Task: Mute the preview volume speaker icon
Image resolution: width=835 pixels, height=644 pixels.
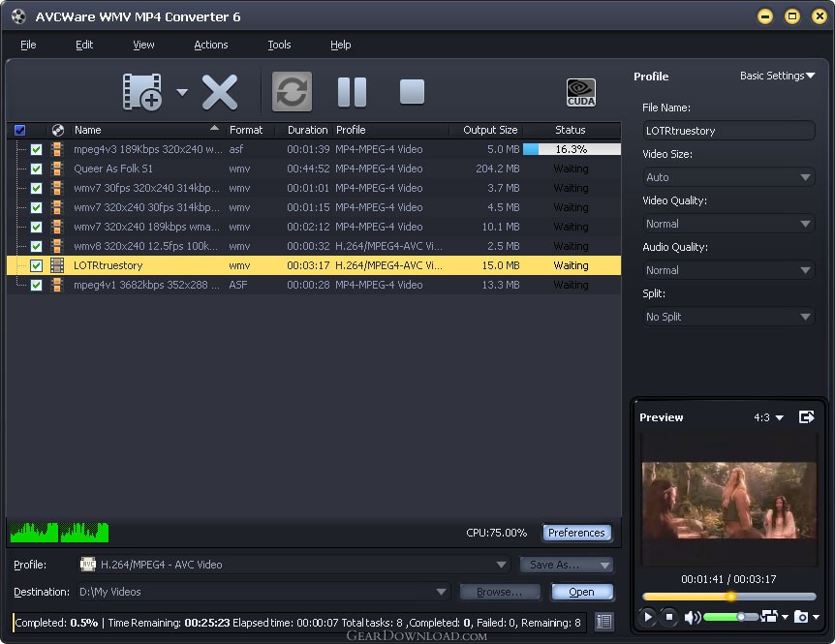Action: pyautogui.click(x=693, y=618)
